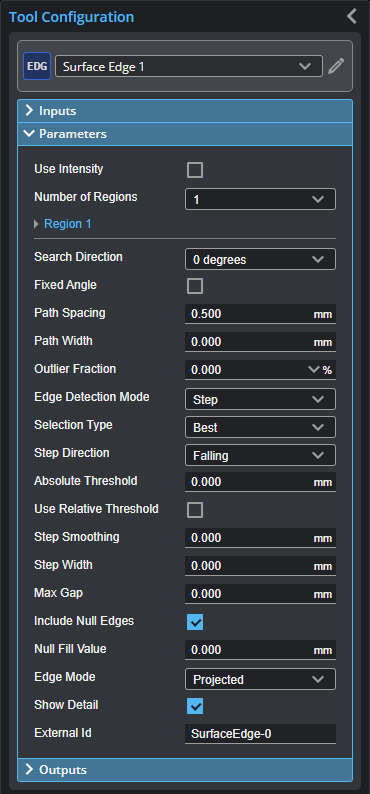Screen dimensions: 370x794
Task: Open the Search Direction dropdown
Action: coord(260,259)
